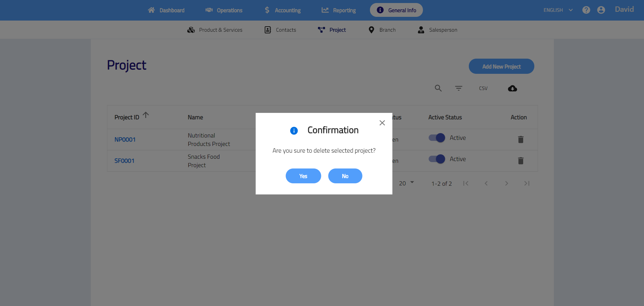Viewport: 644px width, 306px height.
Task: Toggle Active status for Nutritional Products Project
Action: click(437, 138)
